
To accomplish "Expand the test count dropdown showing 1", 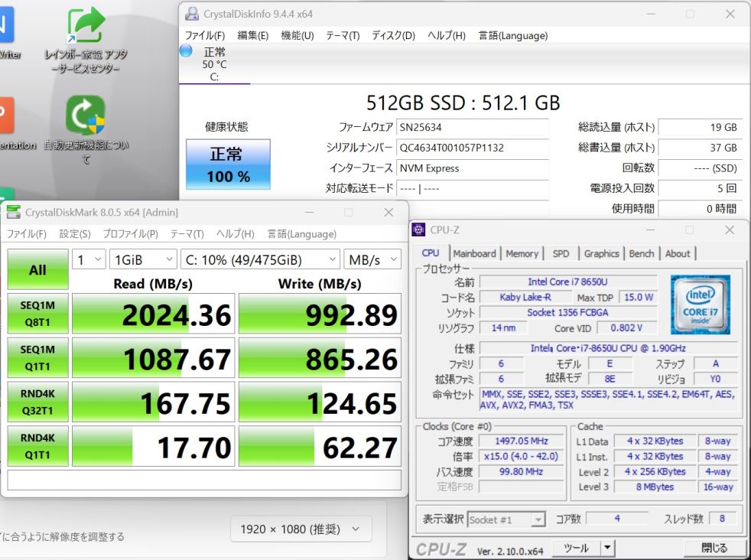I will click(89, 260).
